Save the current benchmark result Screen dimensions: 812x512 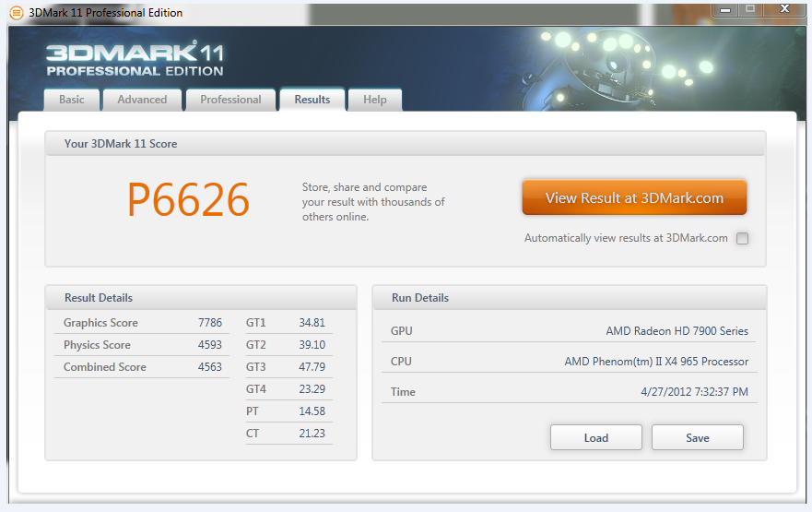tap(698, 438)
